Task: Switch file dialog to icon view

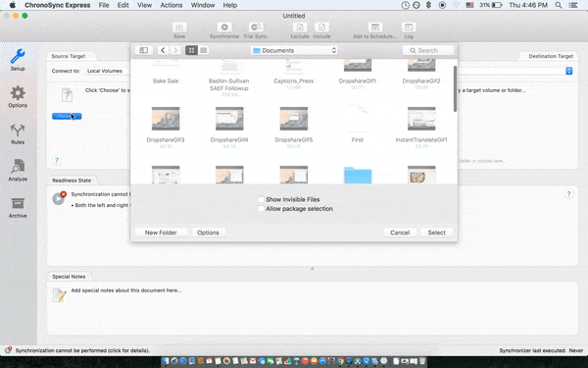Action: (x=192, y=50)
